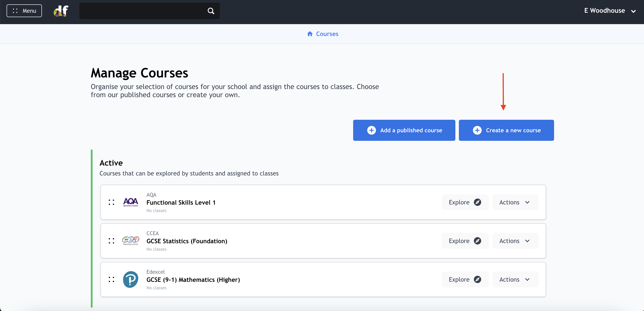Open the E Woodhouse user menu
644x311 pixels.
pyautogui.click(x=609, y=11)
